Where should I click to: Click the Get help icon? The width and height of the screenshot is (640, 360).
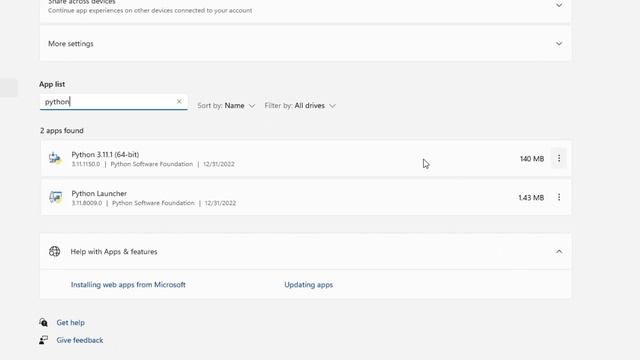point(44,322)
